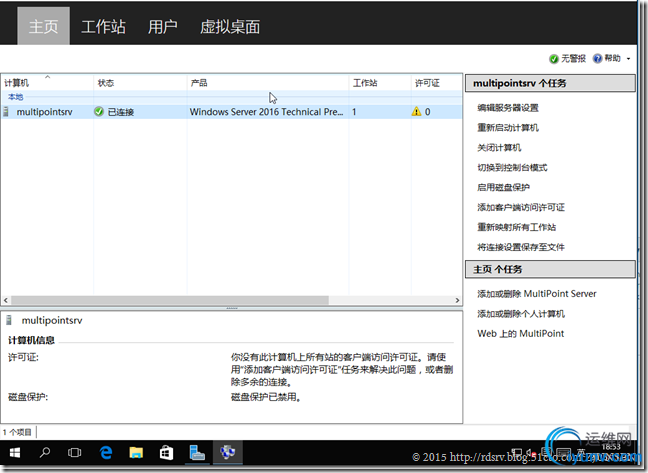Click the 本地 group header

[16, 97]
